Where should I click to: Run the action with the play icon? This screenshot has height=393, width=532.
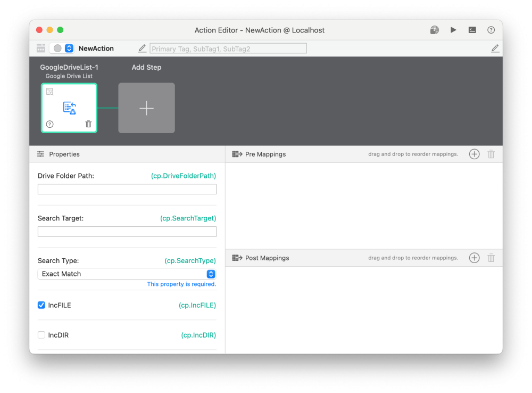point(453,30)
